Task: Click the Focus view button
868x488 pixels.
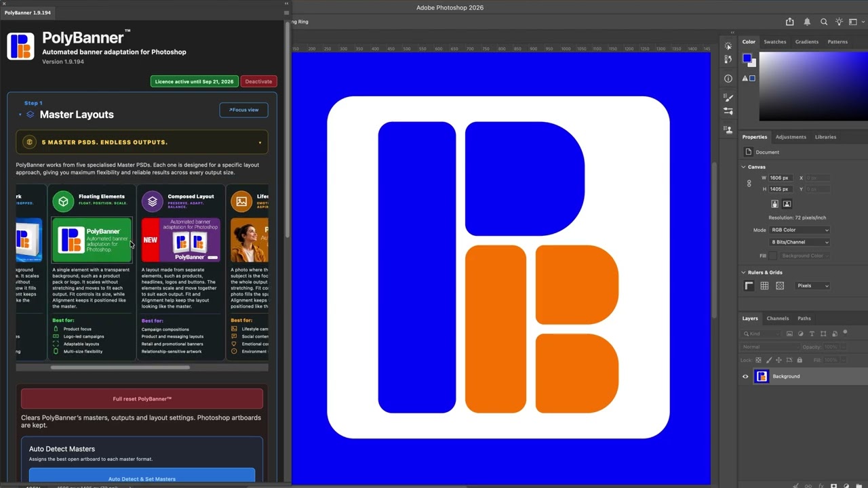Action: click(243, 110)
